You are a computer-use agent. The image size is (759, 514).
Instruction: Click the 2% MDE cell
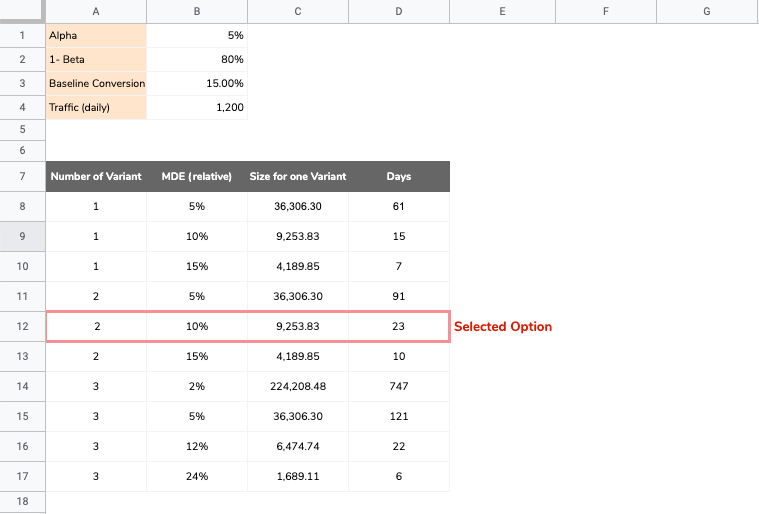tap(197, 387)
